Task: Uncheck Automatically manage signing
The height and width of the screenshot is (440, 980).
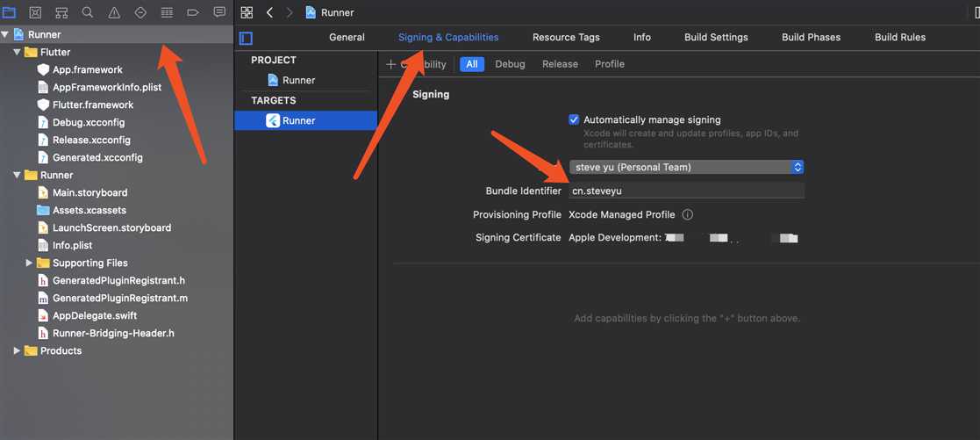Action: tap(574, 119)
